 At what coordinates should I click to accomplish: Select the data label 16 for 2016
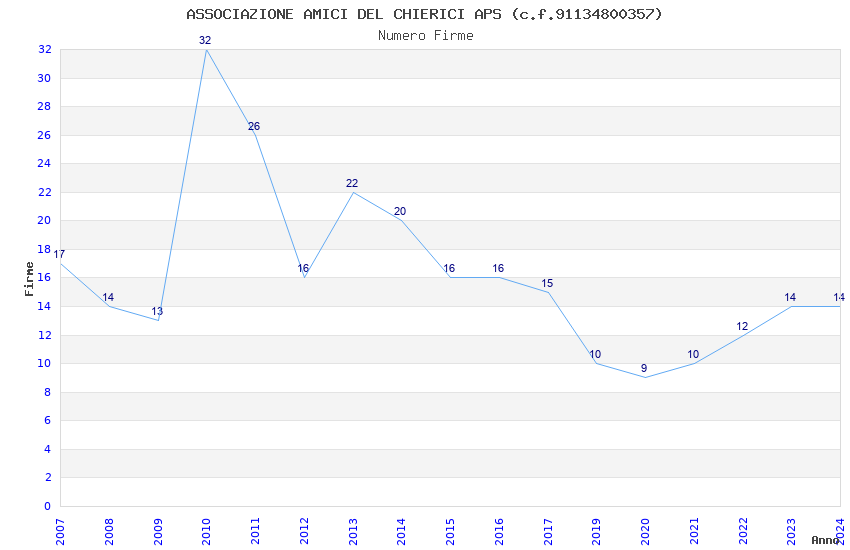498,268
